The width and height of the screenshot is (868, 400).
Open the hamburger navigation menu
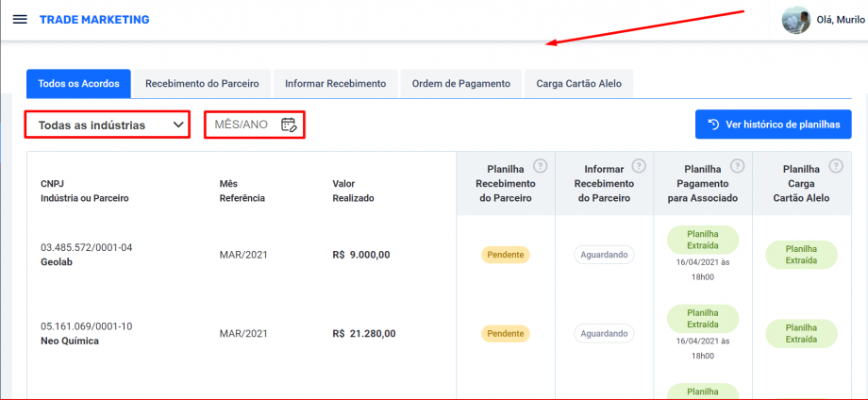(19, 20)
